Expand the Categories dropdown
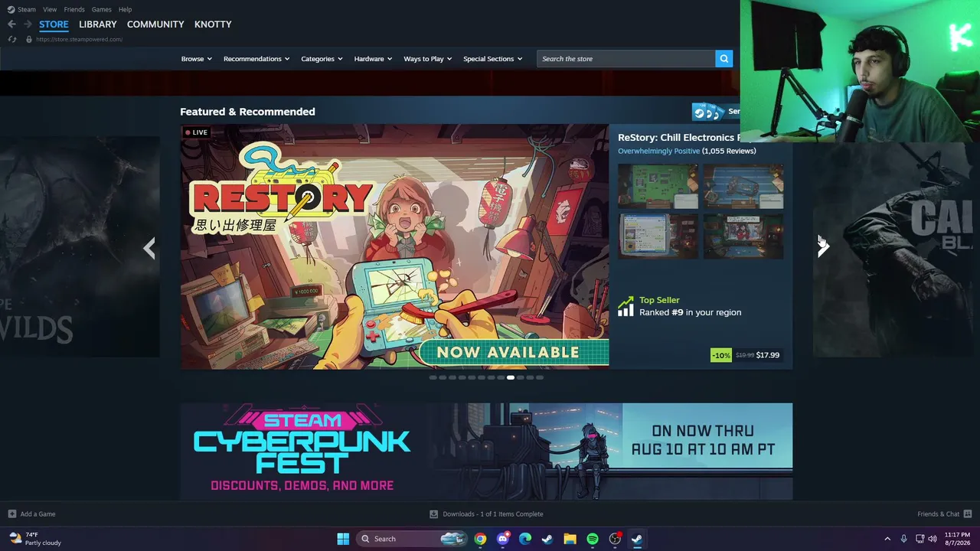Viewport: 980px width, 551px height. tap(322, 59)
